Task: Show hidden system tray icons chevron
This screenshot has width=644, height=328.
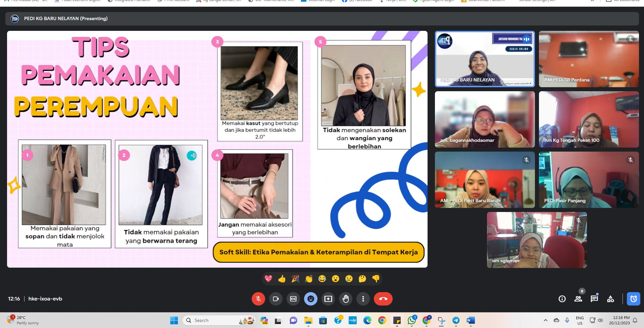Action: (x=546, y=320)
